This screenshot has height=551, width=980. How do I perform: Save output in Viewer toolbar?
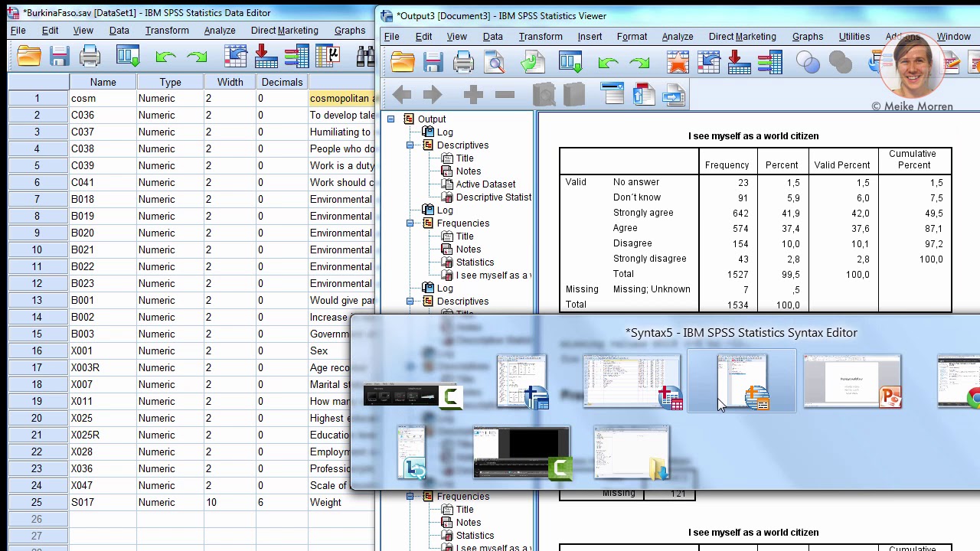pos(433,63)
